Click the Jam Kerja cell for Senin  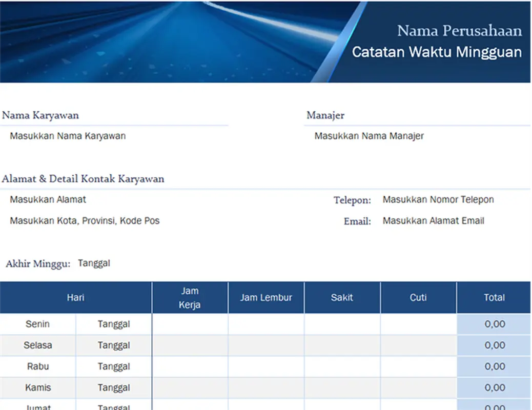[x=190, y=324]
